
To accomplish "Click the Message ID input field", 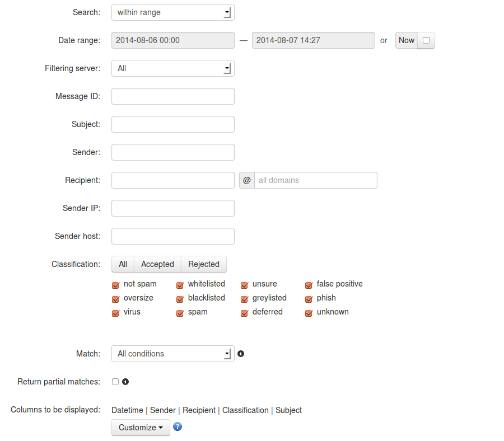I will click(x=172, y=96).
